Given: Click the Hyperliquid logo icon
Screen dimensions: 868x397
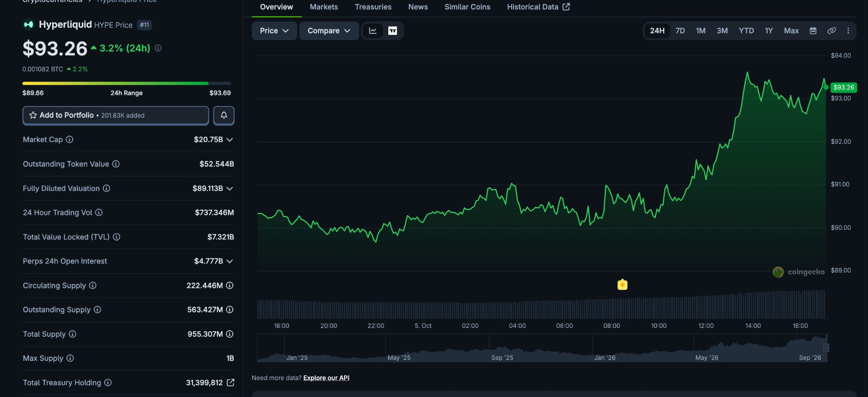Looking at the screenshot, I should click(x=28, y=25).
